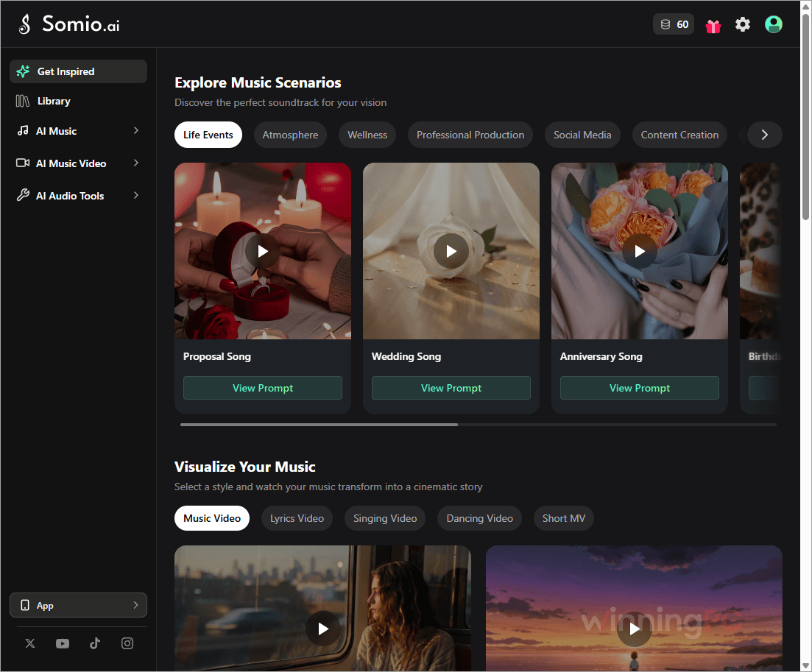Open the Instagram social icon

127,643
